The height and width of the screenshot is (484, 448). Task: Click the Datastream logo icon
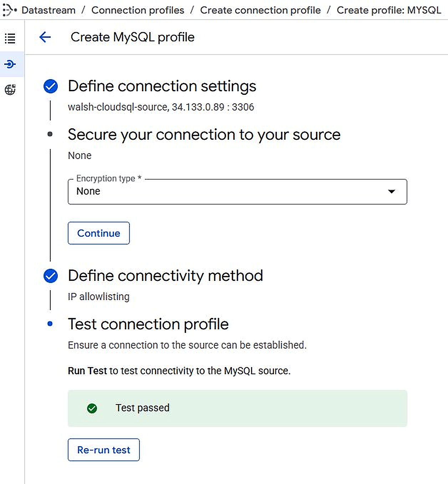click(10, 10)
